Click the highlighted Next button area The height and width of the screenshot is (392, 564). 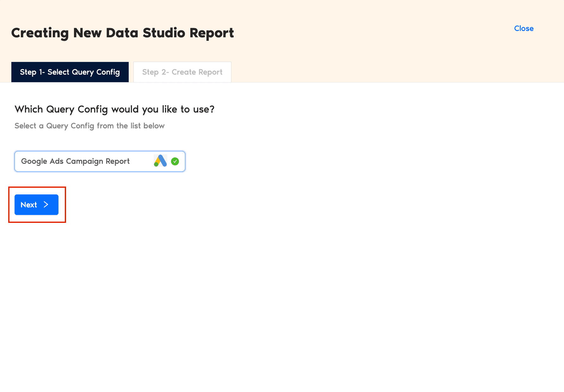click(36, 205)
